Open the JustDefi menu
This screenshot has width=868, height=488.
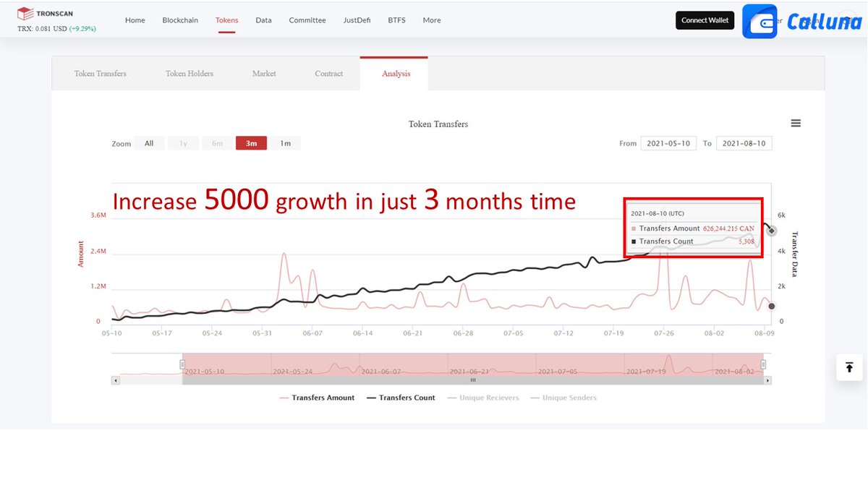(x=357, y=20)
